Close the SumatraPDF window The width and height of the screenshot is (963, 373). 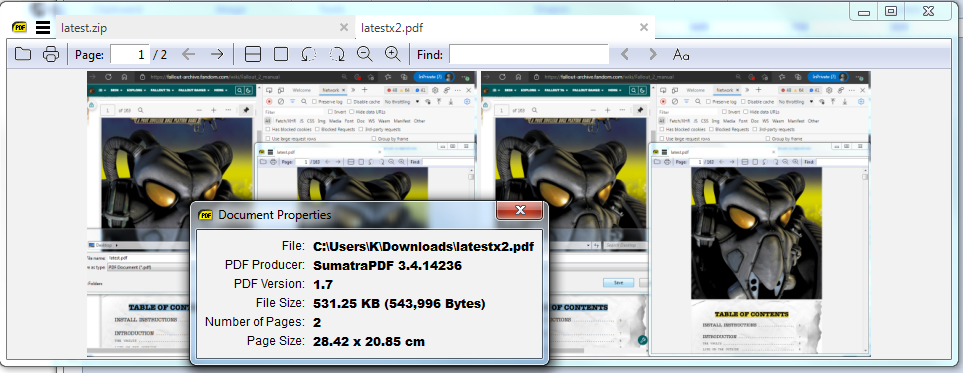click(x=929, y=11)
